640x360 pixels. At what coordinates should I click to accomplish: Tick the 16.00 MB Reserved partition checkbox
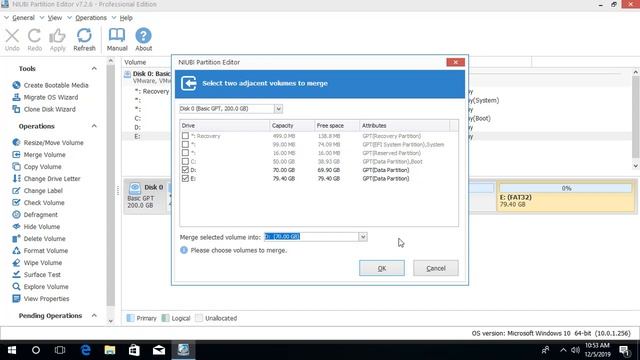tap(185, 153)
